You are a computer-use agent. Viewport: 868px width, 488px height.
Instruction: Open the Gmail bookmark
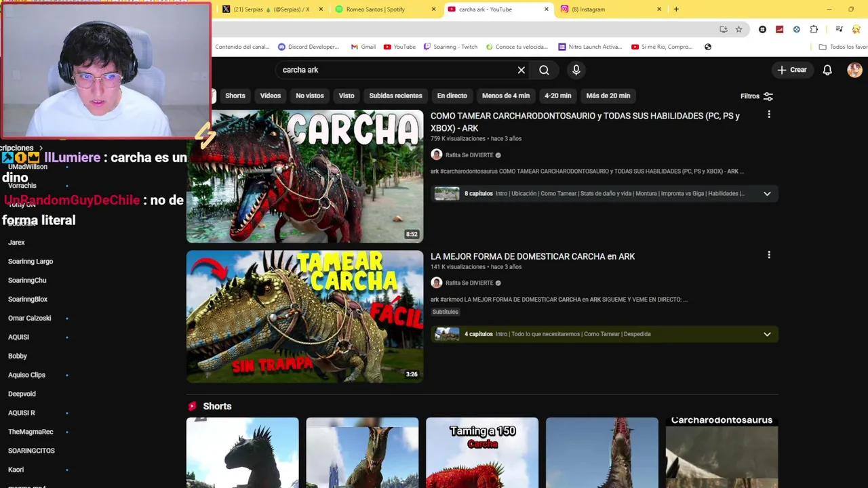363,47
